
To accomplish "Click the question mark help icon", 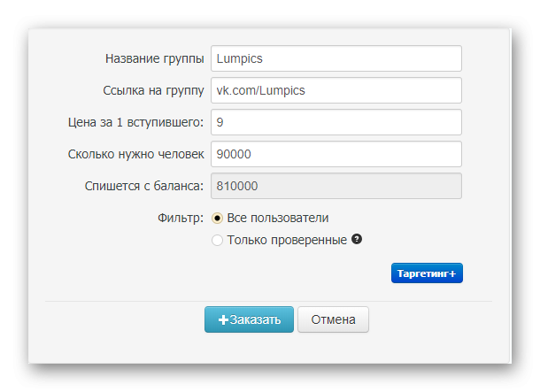I will 357,240.
